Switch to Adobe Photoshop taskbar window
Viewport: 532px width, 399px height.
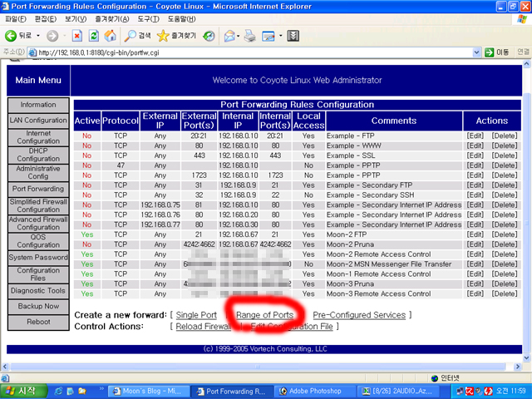click(x=314, y=392)
